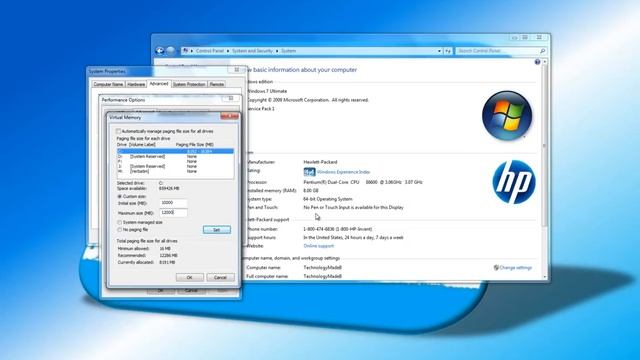Click the shield icon beside Change settings
Image resolution: width=640 pixels, height=360 pixels.
coord(496,268)
